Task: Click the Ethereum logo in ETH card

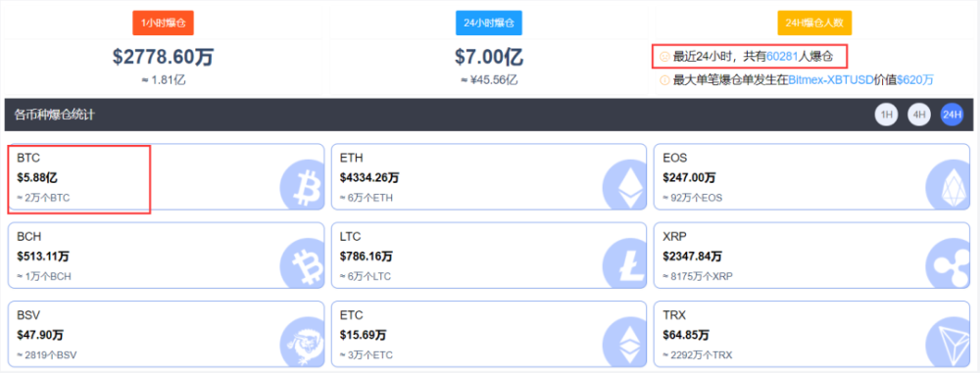Action: [x=624, y=186]
